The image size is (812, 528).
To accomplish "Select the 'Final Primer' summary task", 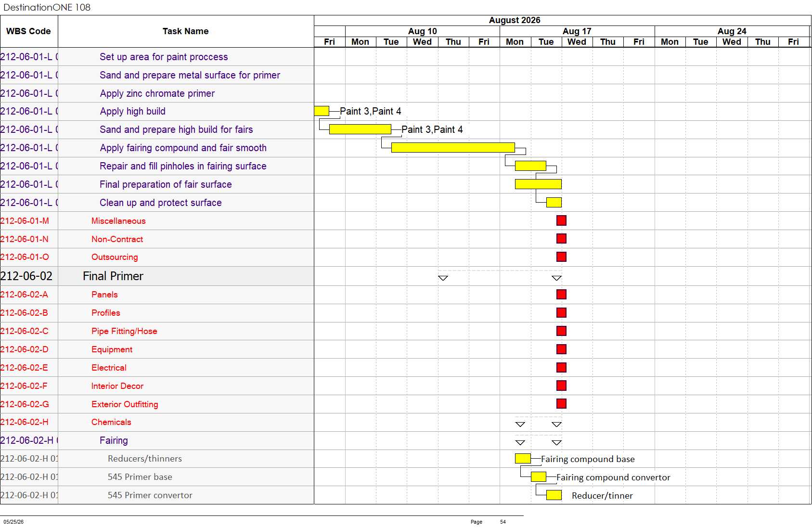I will (113, 276).
